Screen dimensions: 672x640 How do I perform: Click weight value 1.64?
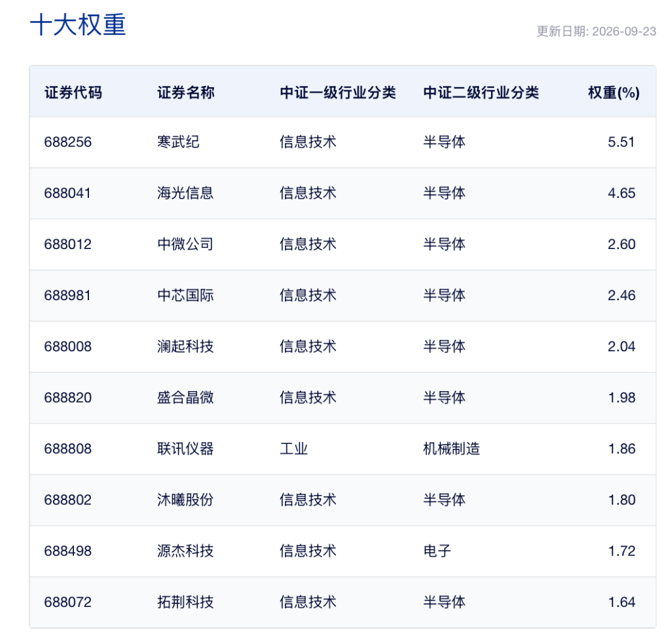click(622, 602)
